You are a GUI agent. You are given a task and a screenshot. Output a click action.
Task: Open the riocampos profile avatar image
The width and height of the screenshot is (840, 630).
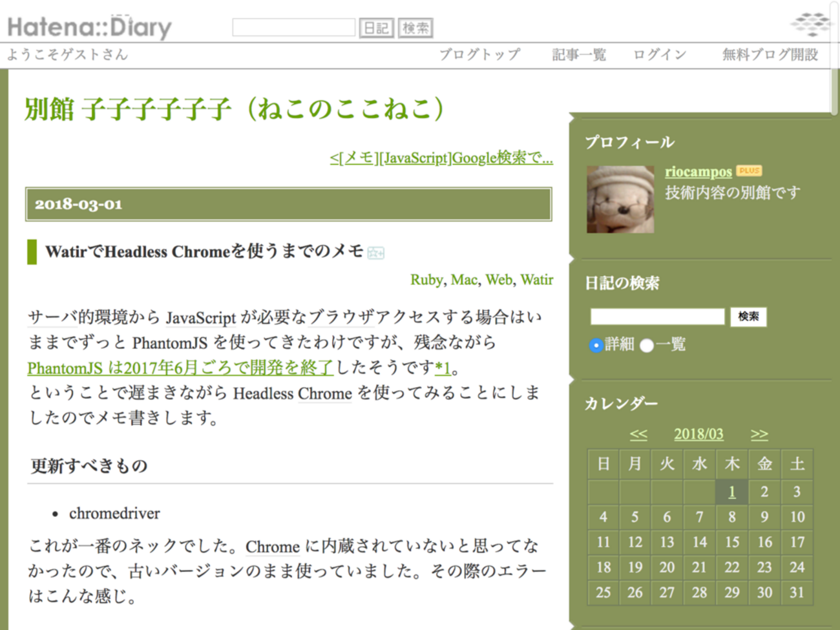(x=620, y=199)
